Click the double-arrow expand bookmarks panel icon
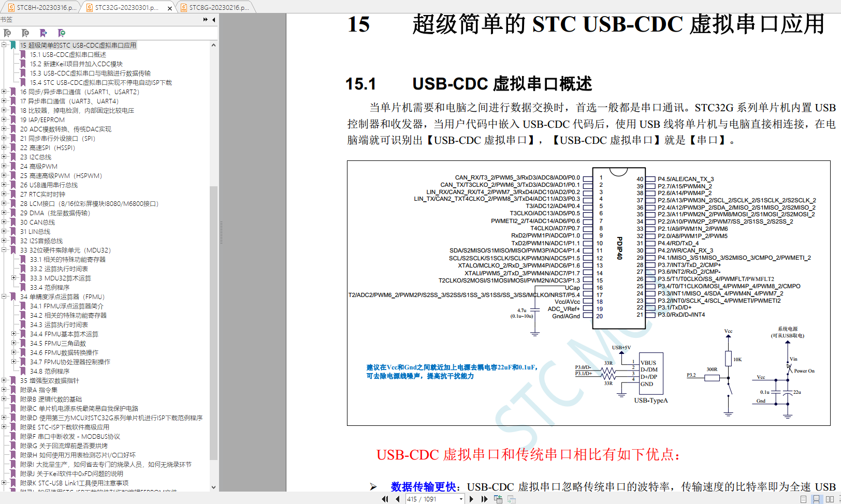 coord(206,20)
